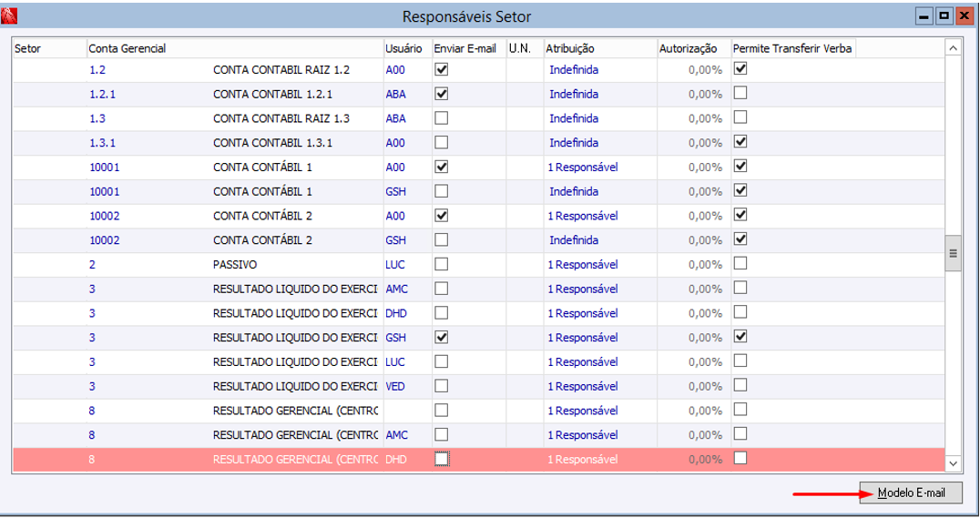Enable Permite Transferir Verba for row 1.2.1
The width and height of the screenshot is (980, 518).
coord(740,93)
